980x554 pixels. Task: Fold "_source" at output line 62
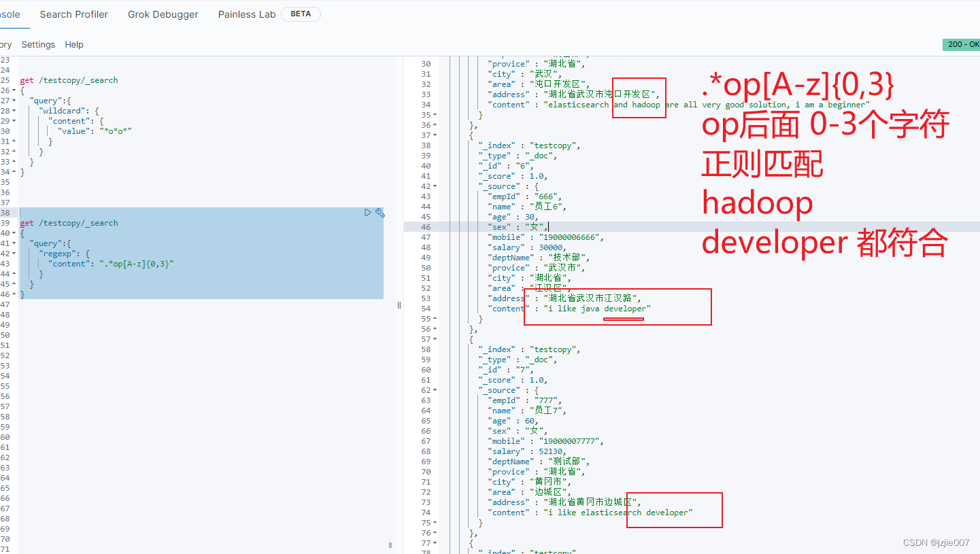click(435, 390)
